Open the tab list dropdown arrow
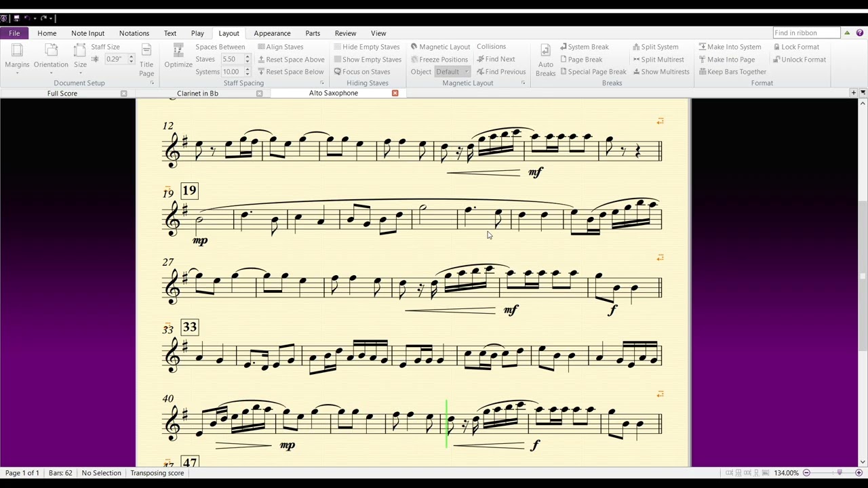 point(863,92)
